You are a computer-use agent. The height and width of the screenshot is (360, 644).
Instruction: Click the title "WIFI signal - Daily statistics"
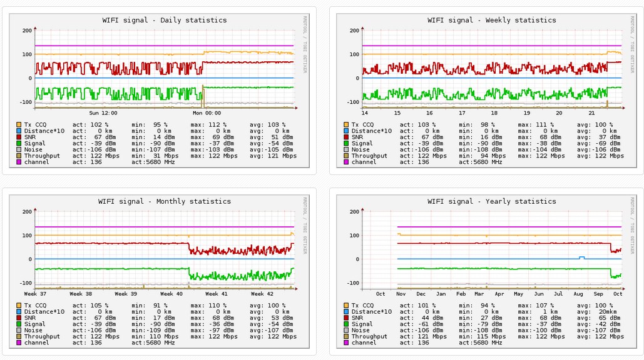(164, 20)
